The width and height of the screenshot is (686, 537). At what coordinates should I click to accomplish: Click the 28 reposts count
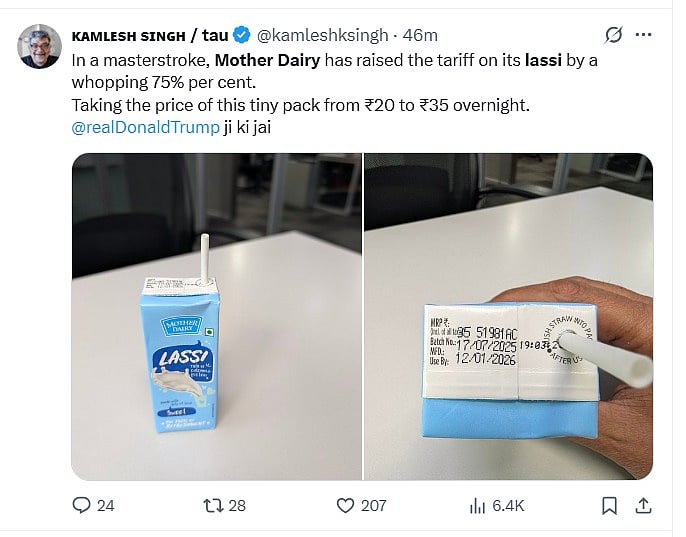pos(237,505)
